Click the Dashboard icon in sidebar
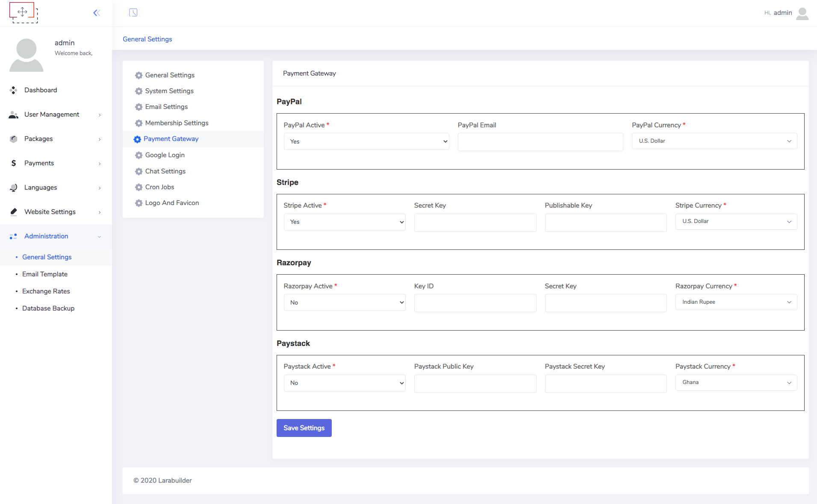 14,90
